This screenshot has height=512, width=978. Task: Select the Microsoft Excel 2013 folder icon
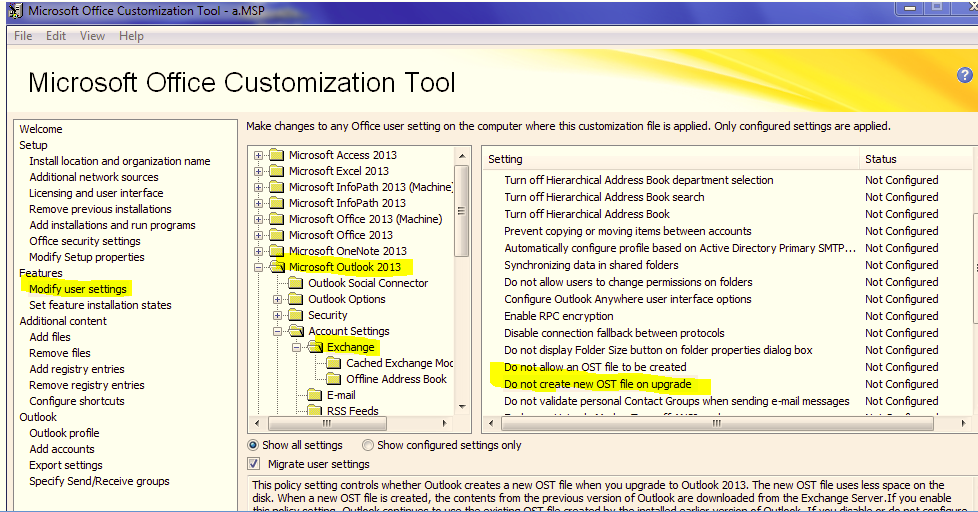pyautogui.click(x=276, y=171)
